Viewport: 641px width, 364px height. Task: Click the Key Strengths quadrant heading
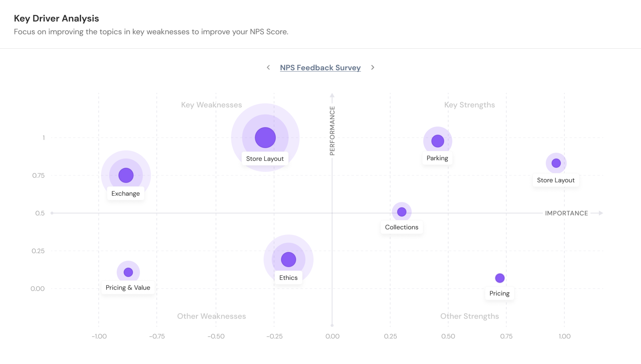(469, 105)
